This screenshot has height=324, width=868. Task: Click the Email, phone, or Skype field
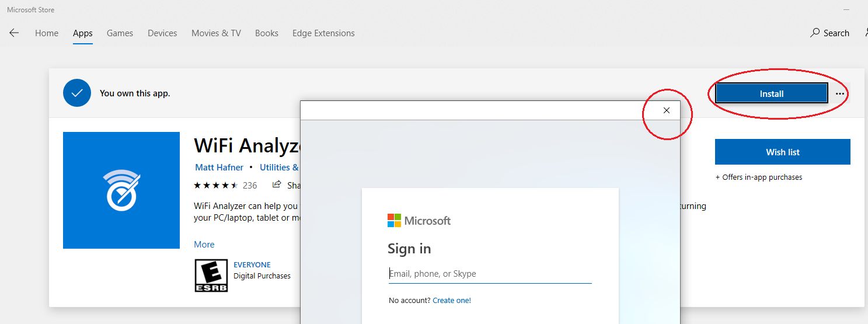[490, 274]
